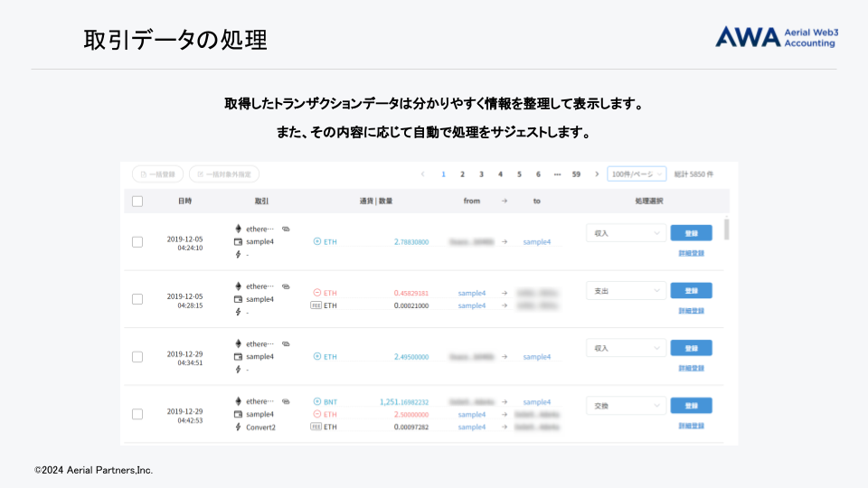Click the wallet icon next to sample4 in the 04:42:53 row
Viewport: 868px width, 488px height.
tap(239, 414)
